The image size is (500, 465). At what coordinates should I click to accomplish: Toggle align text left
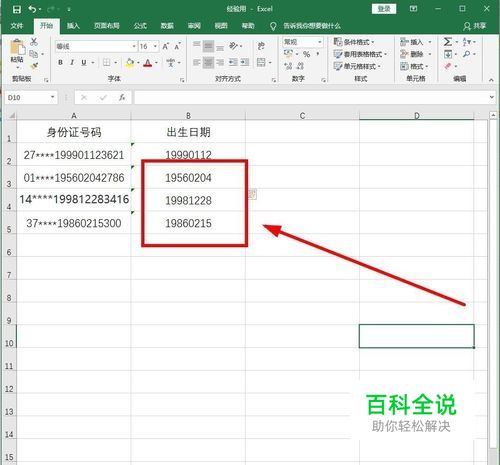pyautogui.click(x=197, y=62)
